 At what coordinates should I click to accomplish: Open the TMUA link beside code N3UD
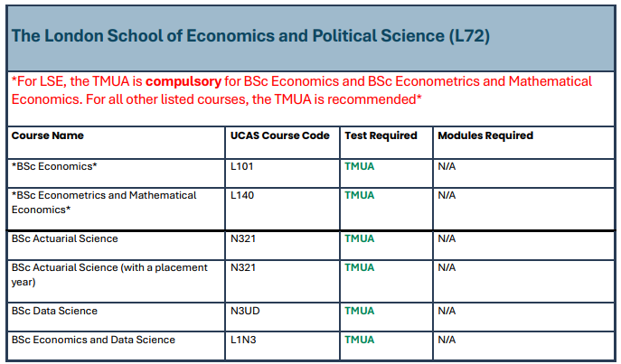tap(359, 311)
